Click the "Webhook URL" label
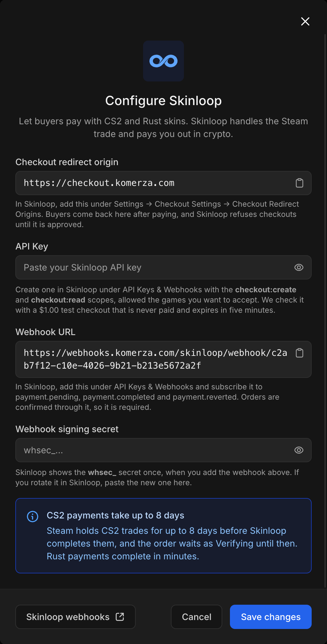327x644 pixels. [x=45, y=332]
